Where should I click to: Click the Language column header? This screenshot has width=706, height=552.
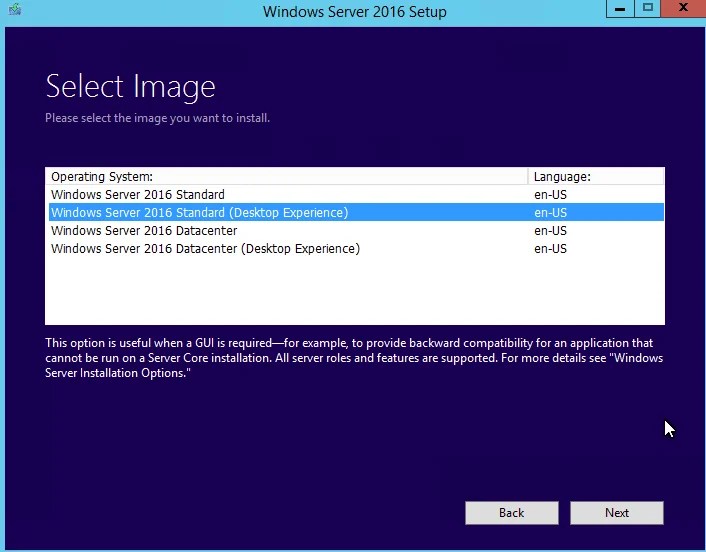click(596, 176)
